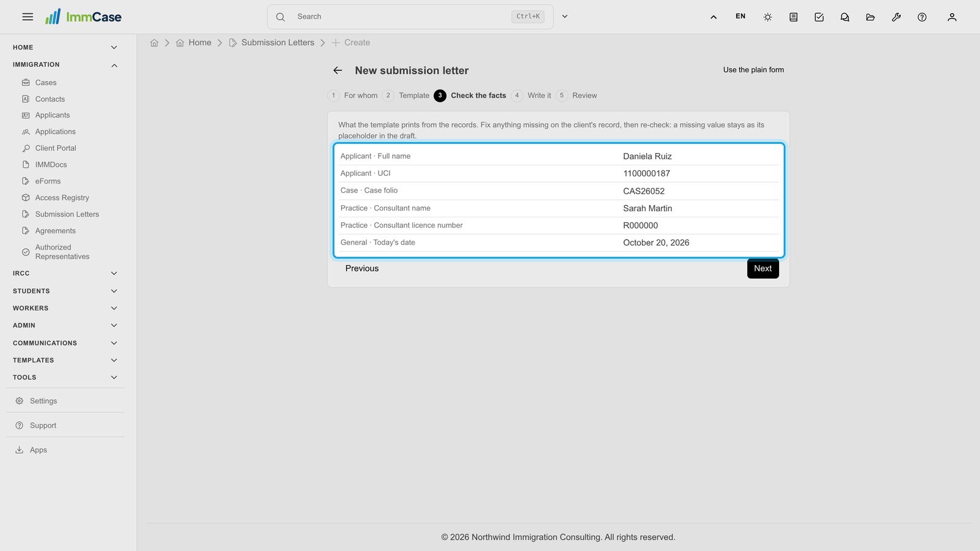980x551 pixels.
Task: Go to step 2 Template
Action: pyautogui.click(x=406, y=96)
